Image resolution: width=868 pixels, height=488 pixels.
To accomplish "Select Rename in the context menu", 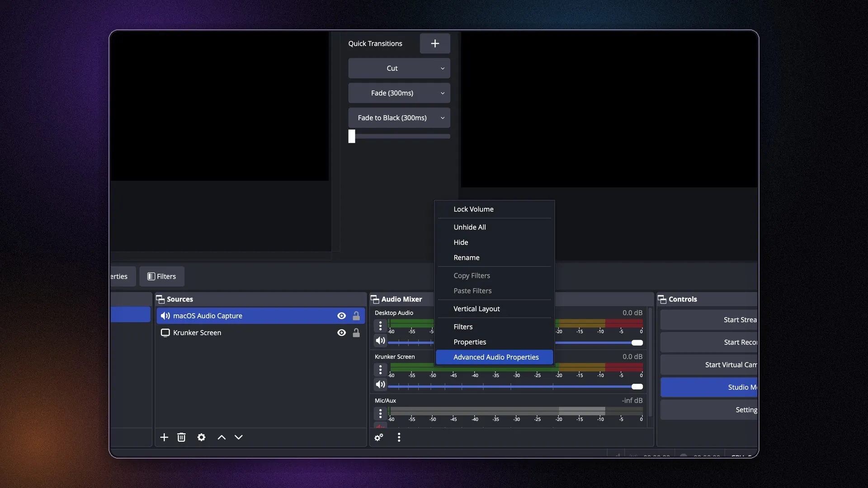I will [494, 258].
